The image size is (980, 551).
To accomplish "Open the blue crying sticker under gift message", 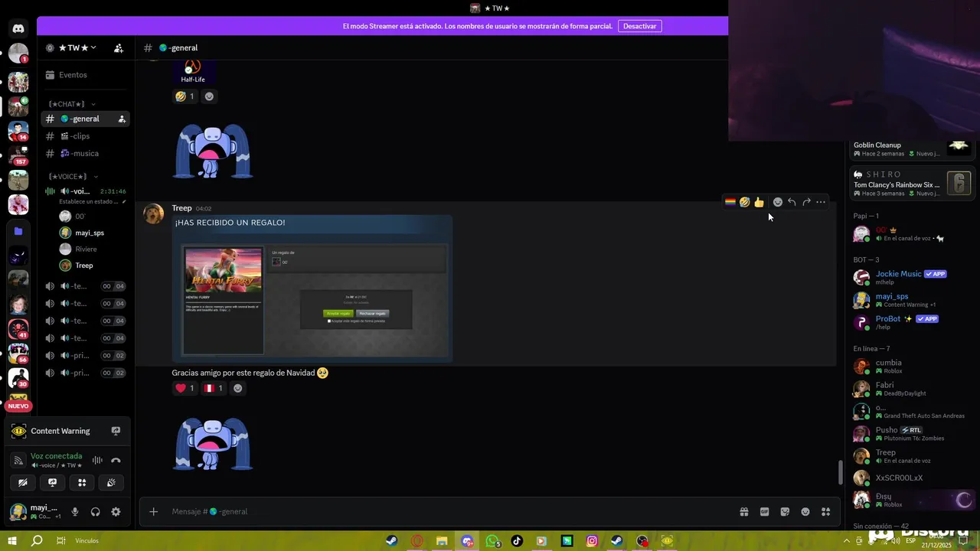I will [213, 443].
